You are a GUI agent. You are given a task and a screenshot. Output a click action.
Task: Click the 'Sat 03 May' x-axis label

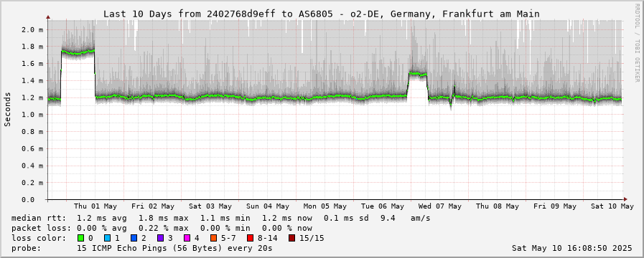point(210,206)
